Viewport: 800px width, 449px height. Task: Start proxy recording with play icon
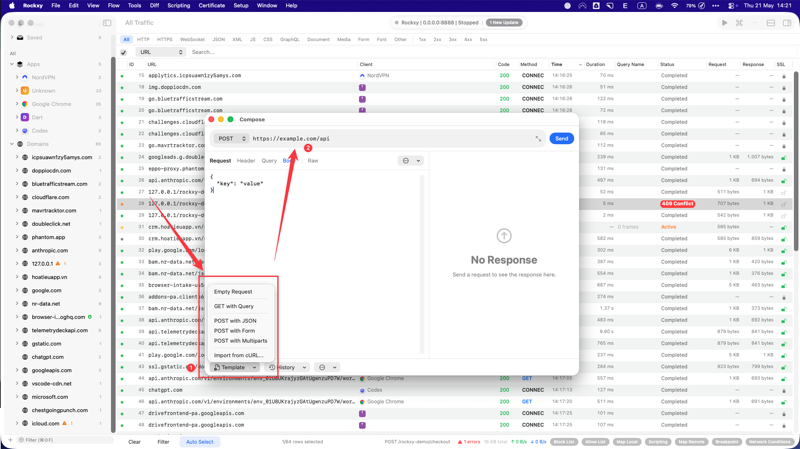point(724,23)
